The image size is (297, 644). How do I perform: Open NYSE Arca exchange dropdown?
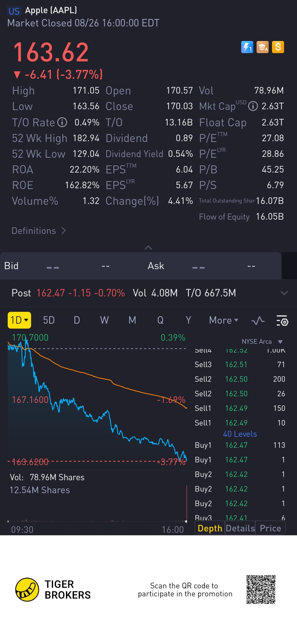(262, 342)
